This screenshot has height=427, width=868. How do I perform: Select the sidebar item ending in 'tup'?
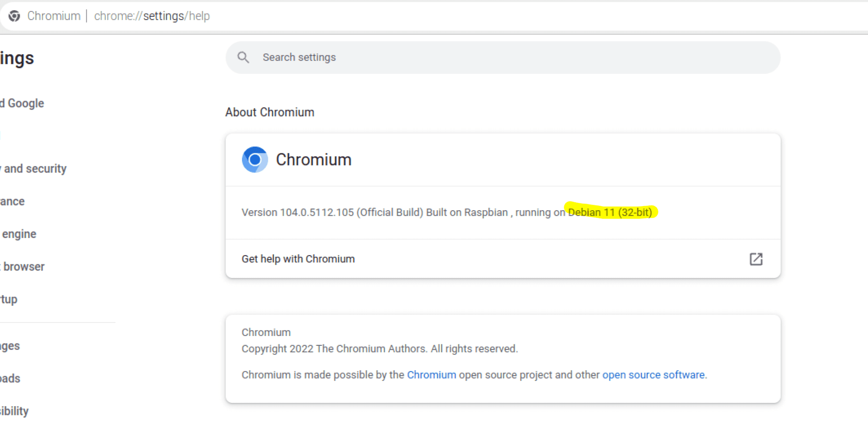tap(9, 299)
